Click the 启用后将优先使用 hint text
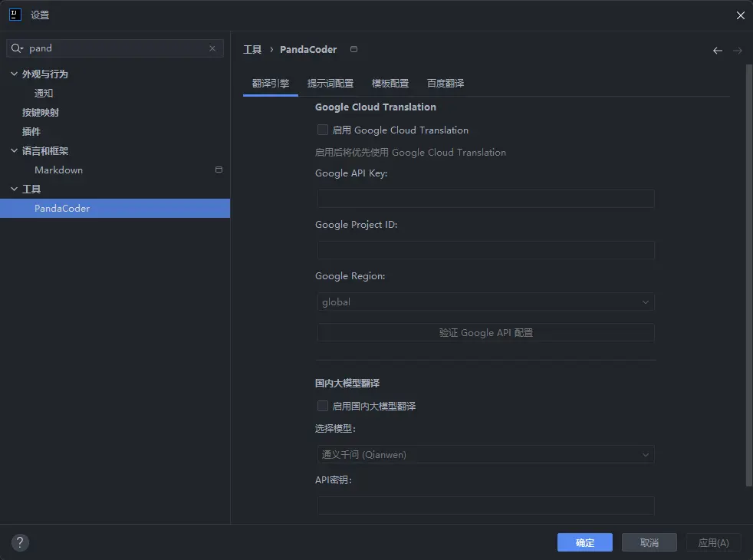Viewport: 753px width, 560px height. coord(410,152)
